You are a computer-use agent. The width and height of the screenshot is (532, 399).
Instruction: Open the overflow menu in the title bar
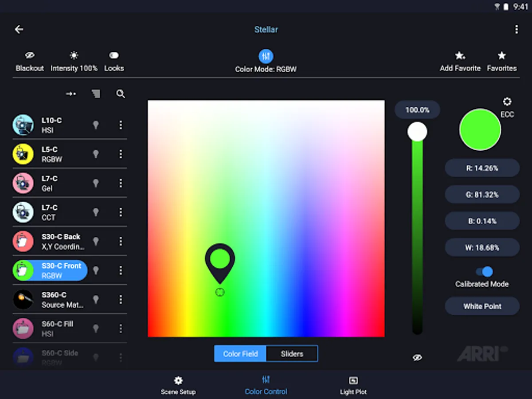pyautogui.click(x=516, y=29)
